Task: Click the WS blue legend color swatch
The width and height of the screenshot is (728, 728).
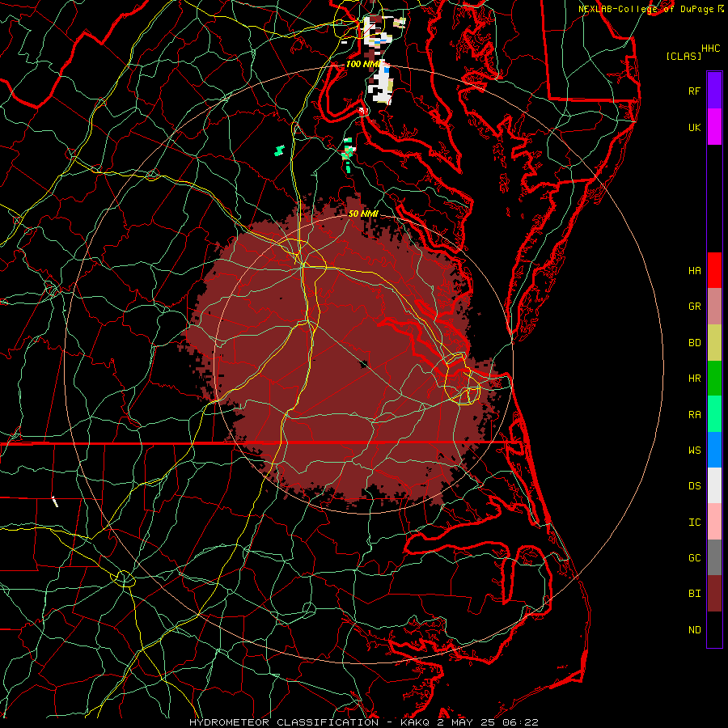Action: click(714, 450)
